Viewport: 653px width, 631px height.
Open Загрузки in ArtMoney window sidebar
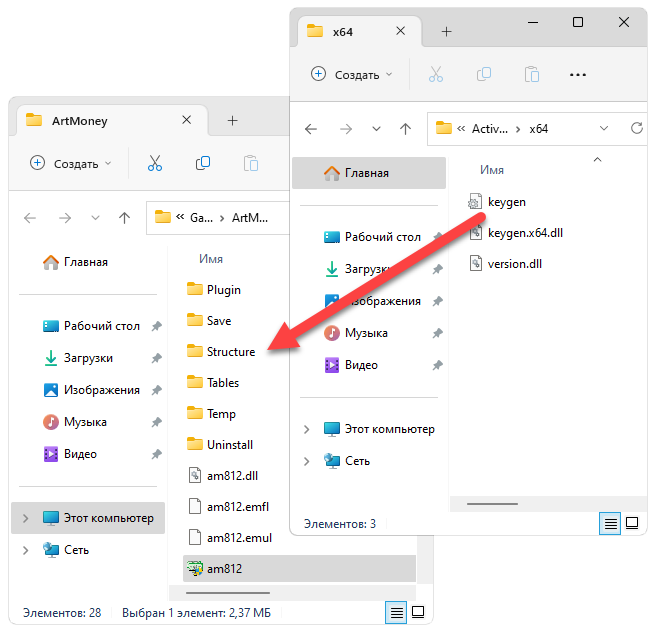[78, 358]
